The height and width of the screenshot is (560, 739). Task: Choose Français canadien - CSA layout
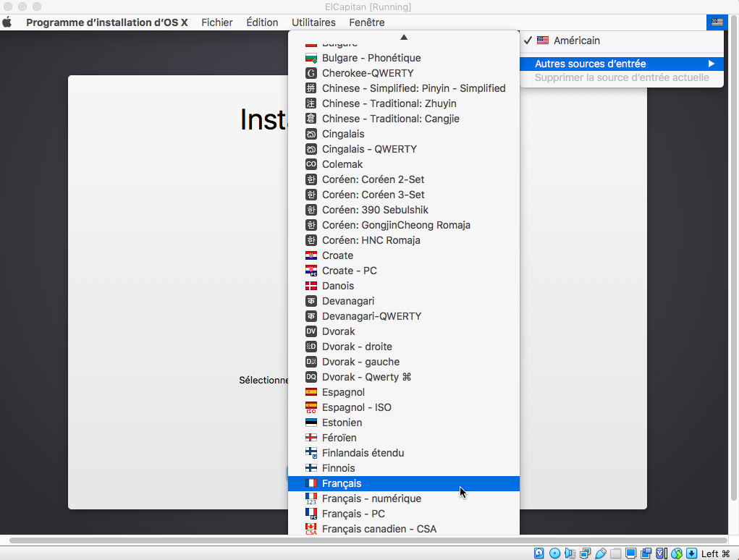click(x=403, y=528)
